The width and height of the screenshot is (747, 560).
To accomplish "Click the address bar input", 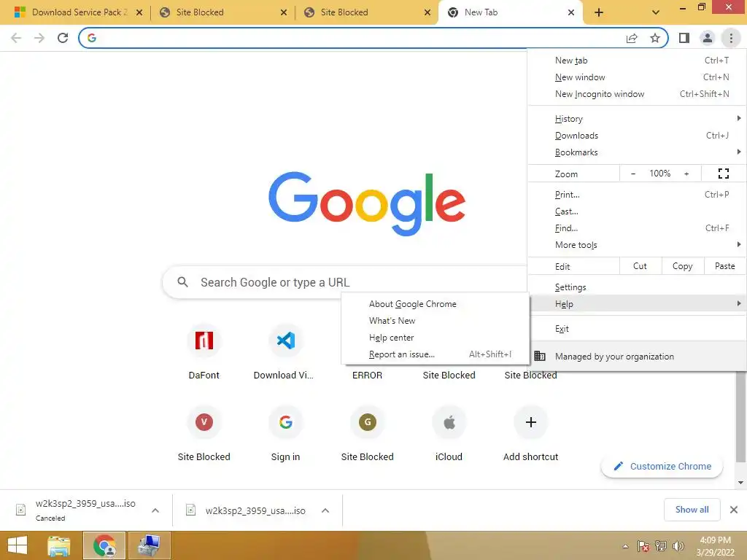I will [x=357, y=38].
